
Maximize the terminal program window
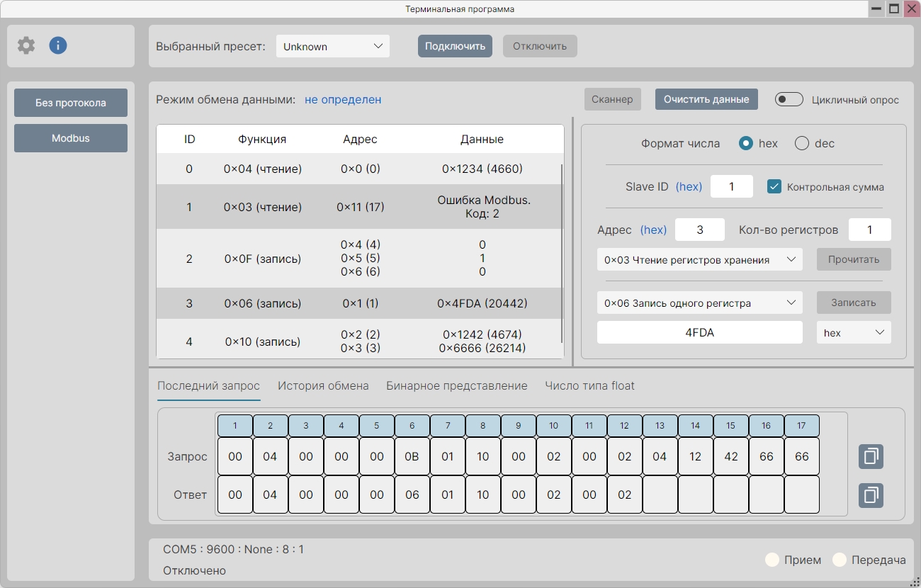point(894,9)
